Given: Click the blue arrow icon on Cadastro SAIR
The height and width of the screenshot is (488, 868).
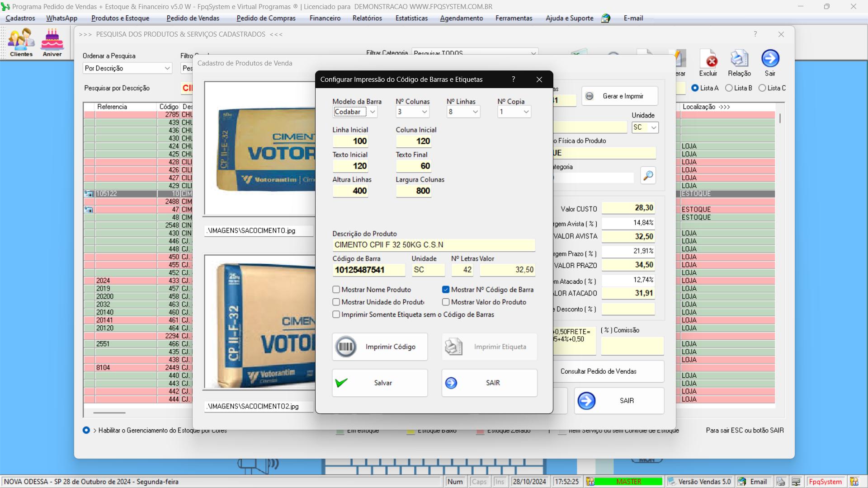Looking at the screenshot, I should [586, 401].
